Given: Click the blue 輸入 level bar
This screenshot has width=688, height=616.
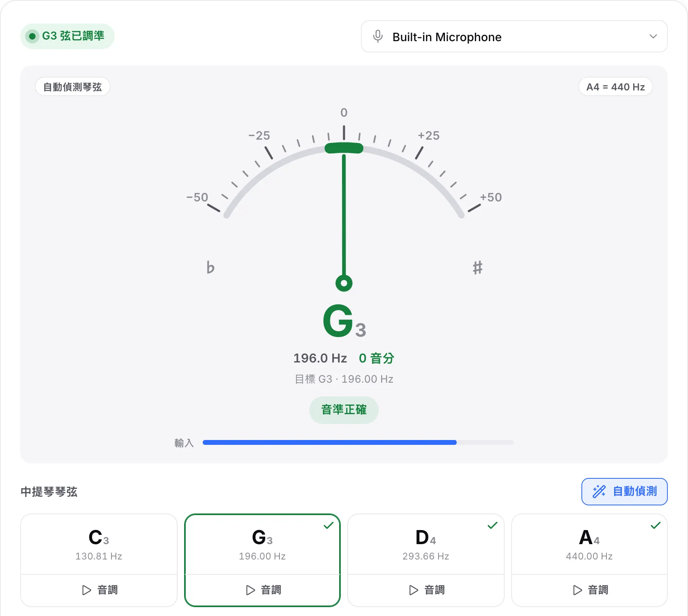Looking at the screenshot, I should (329, 442).
